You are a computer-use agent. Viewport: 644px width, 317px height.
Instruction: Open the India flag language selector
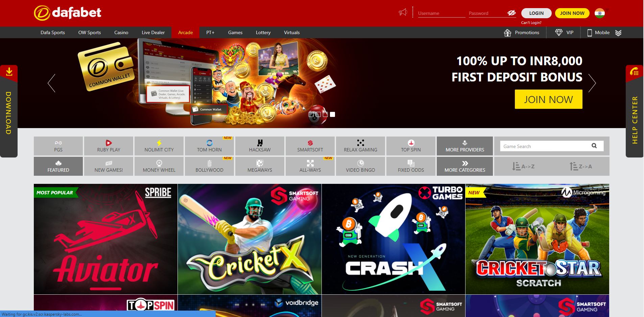coord(600,13)
